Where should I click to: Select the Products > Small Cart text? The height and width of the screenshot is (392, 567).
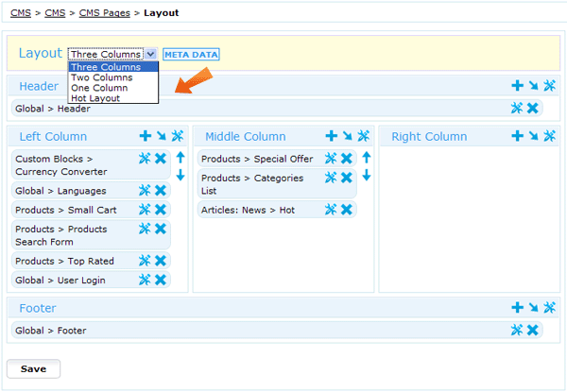(x=66, y=210)
